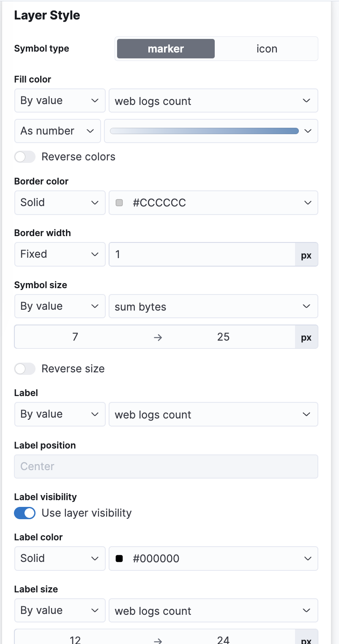Open the #CCCCCC border color picker
Viewport: 339px width, 644px height.
(x=213, y=203)
